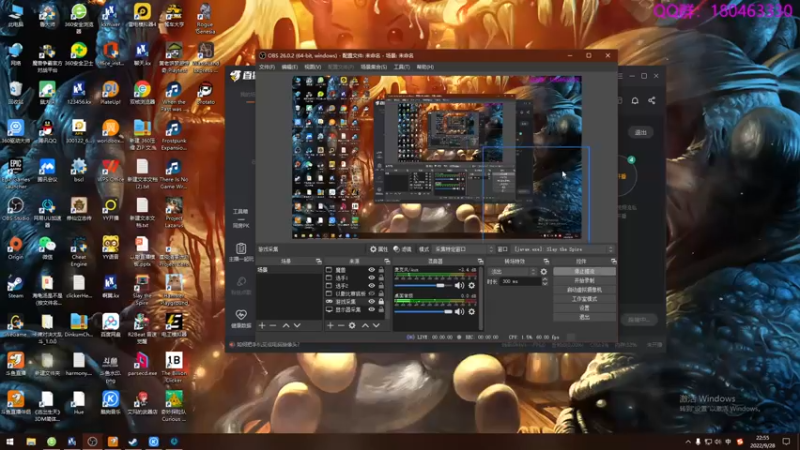Toggle visibility of the display capture source
Screen dimensions: 800x450
[x=371, y=310]
